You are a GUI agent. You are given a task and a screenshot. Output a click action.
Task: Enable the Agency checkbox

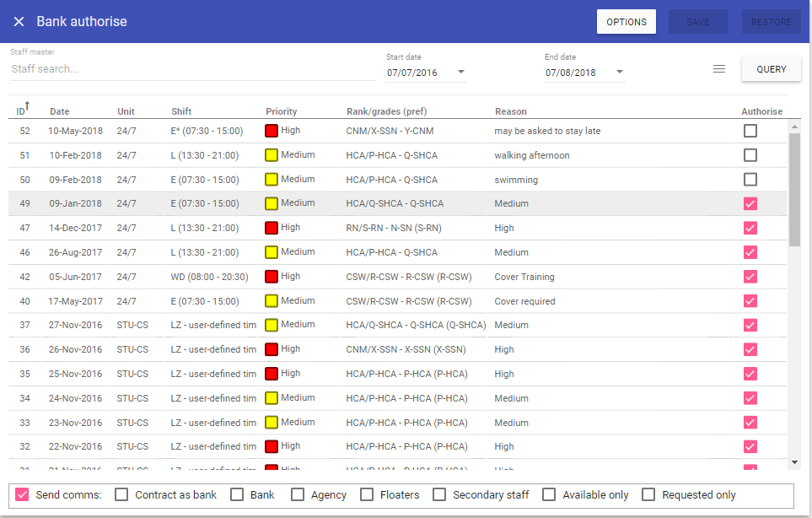tap(298, 494)
